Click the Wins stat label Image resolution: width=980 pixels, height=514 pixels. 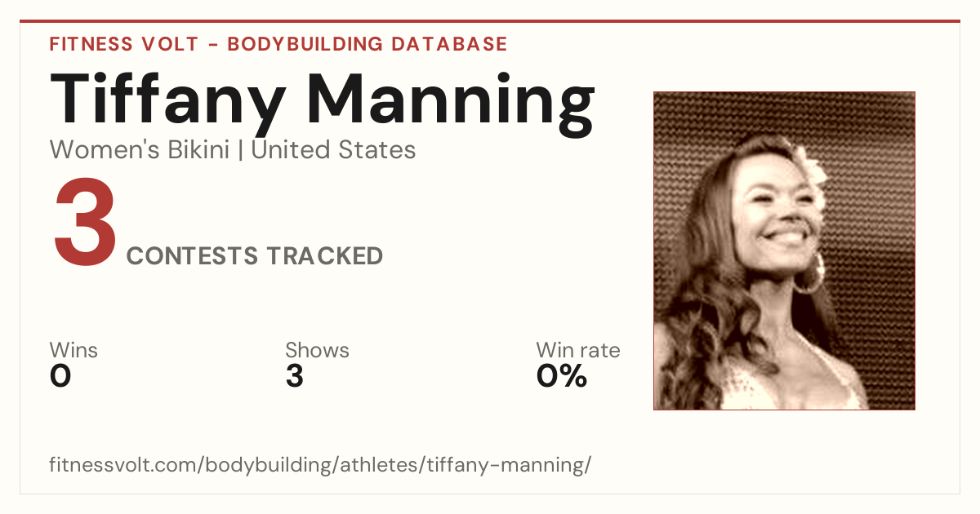[x=73, y=351]
